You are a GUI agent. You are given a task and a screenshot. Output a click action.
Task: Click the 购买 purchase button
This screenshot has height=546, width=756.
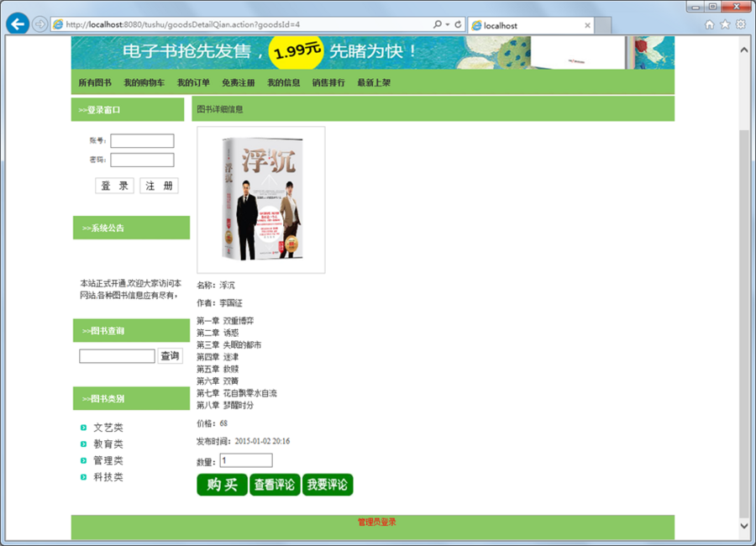pos(221,484)
